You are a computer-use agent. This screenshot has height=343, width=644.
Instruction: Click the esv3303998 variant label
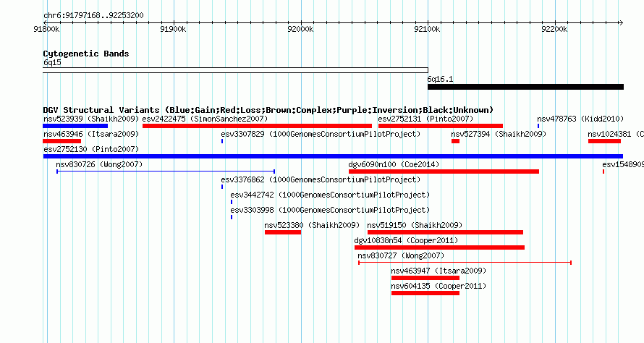pyautogui.click(x=330, y=210)
